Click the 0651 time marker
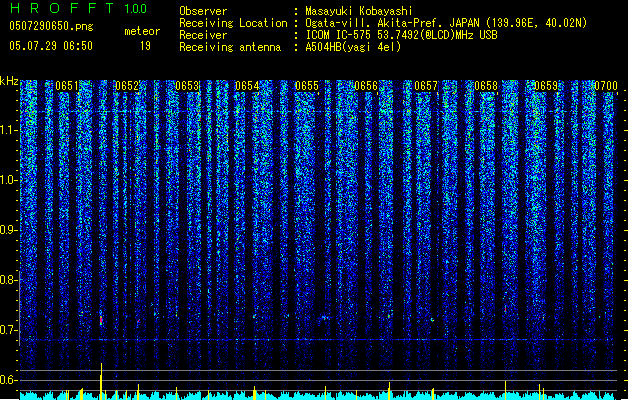629x400 pixels. coord(67,86)
